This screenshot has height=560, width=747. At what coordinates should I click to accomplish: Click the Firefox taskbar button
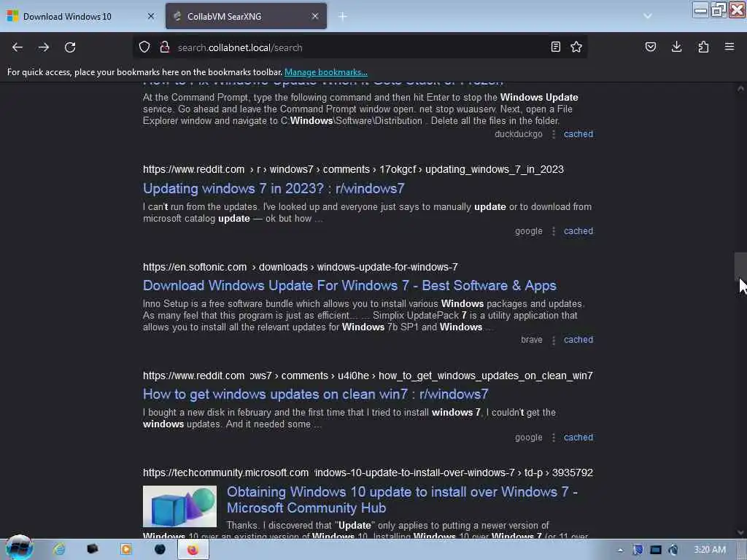[193, 550]
